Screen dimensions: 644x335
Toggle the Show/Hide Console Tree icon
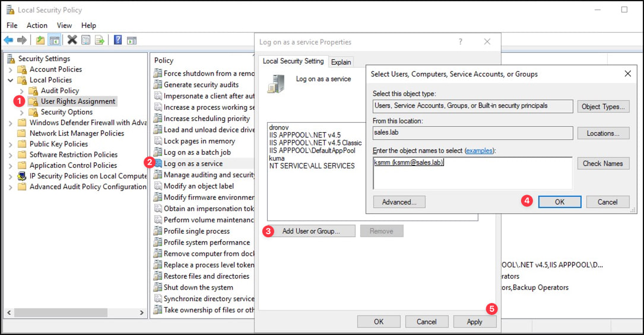[54, 40]
